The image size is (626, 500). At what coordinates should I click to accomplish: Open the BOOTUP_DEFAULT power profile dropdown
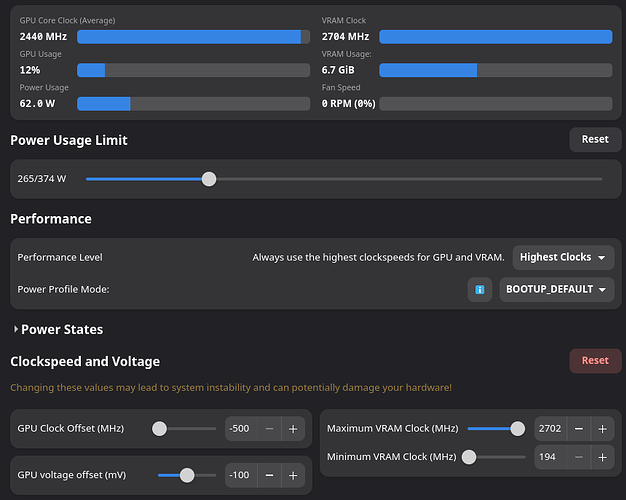[557, 290]
